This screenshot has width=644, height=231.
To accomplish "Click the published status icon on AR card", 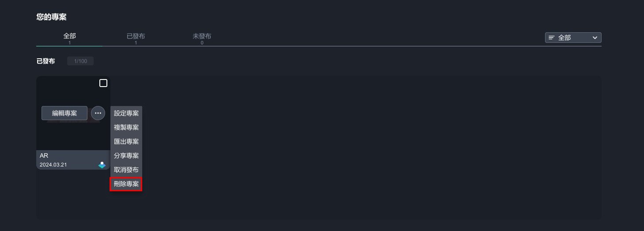I will pyautogui.click(x=102, y=165).
